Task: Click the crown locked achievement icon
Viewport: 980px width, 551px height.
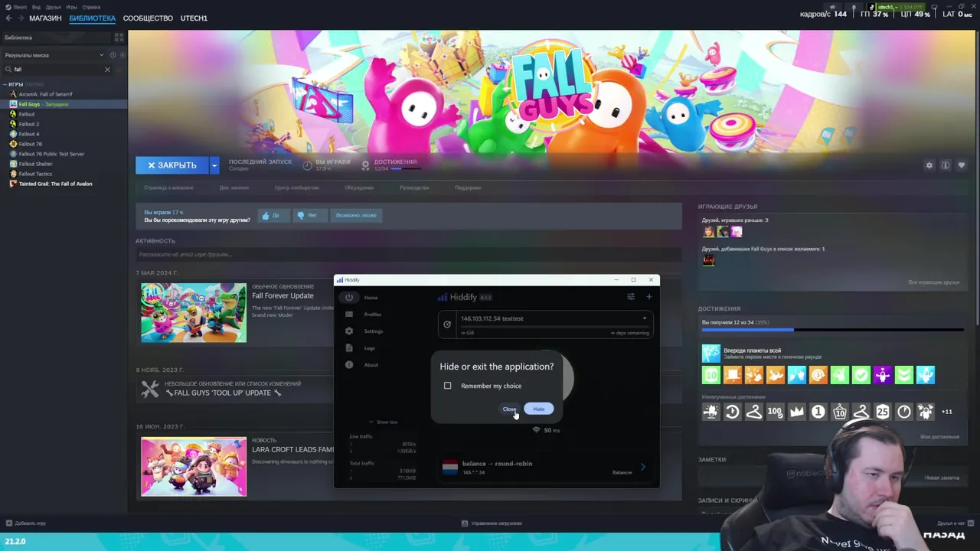Action: 797,412
